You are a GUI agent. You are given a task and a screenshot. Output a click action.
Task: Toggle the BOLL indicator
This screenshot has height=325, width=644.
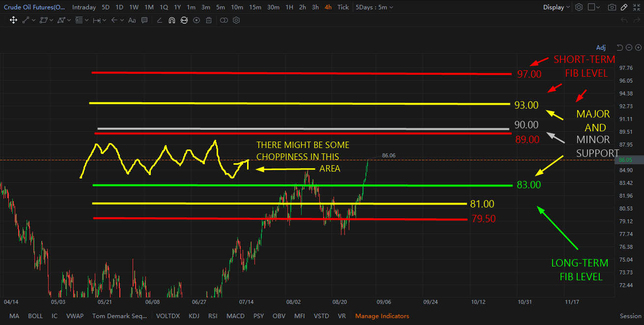pyautogui.click(x=35, y=316)
